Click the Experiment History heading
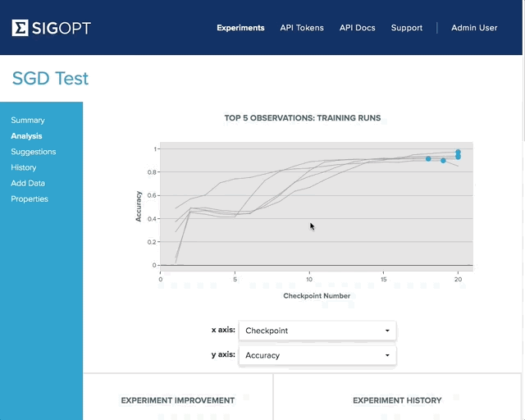Viewport: 525px width, 420px height. coord(397,400)
